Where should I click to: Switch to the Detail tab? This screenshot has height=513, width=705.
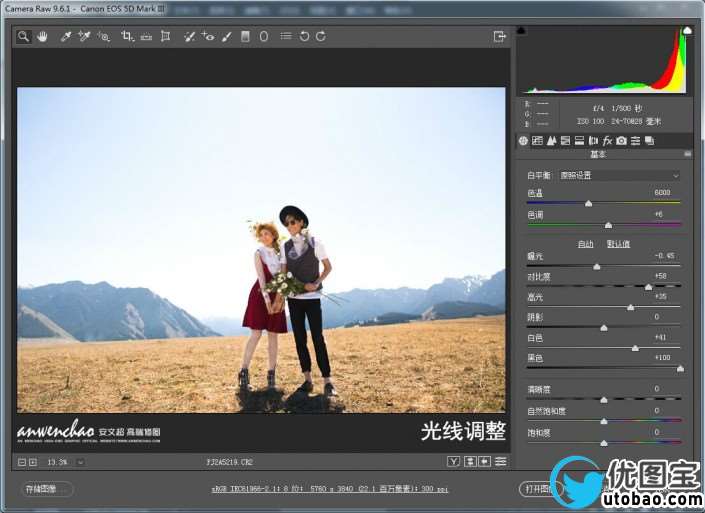[552, 141]
